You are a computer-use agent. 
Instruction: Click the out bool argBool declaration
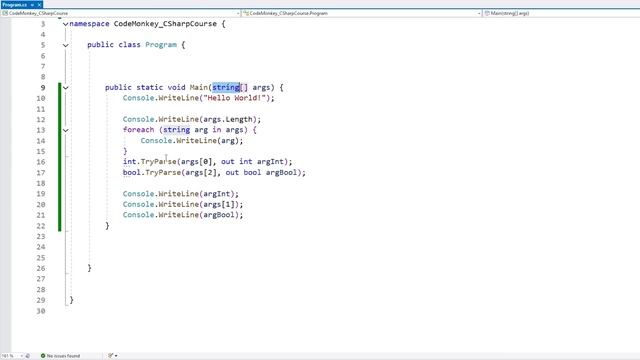tap(261, 172)
